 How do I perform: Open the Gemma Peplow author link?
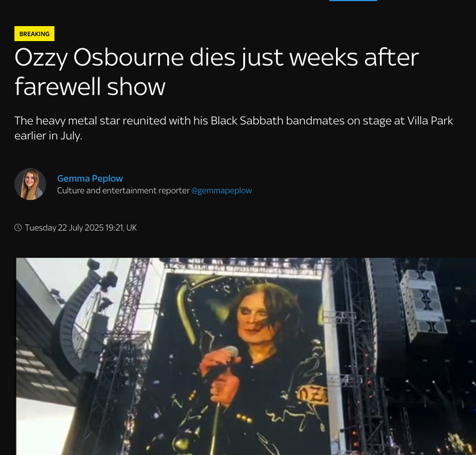(x=90, y=178)
